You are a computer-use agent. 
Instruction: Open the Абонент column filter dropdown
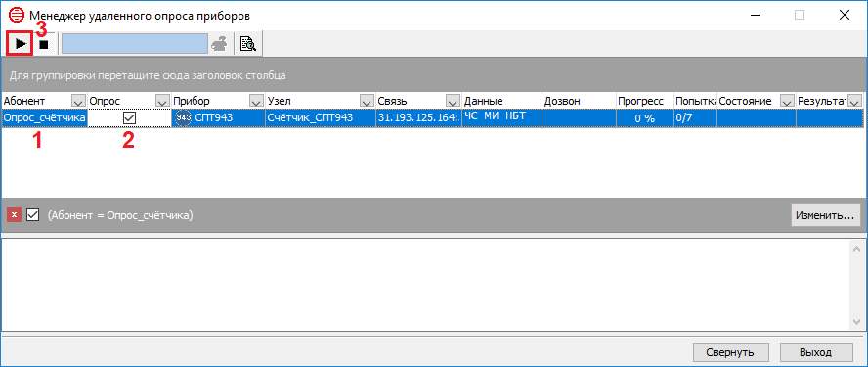coord(78,101)
